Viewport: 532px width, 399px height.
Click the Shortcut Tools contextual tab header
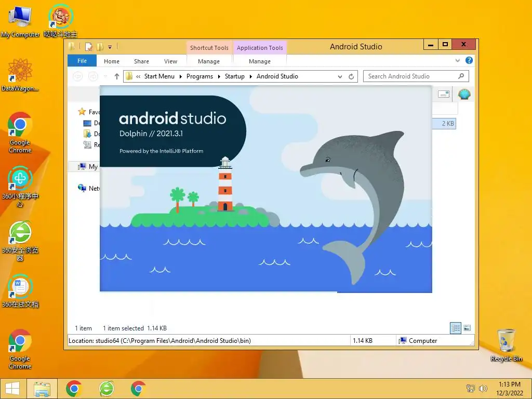pos(209,48)
